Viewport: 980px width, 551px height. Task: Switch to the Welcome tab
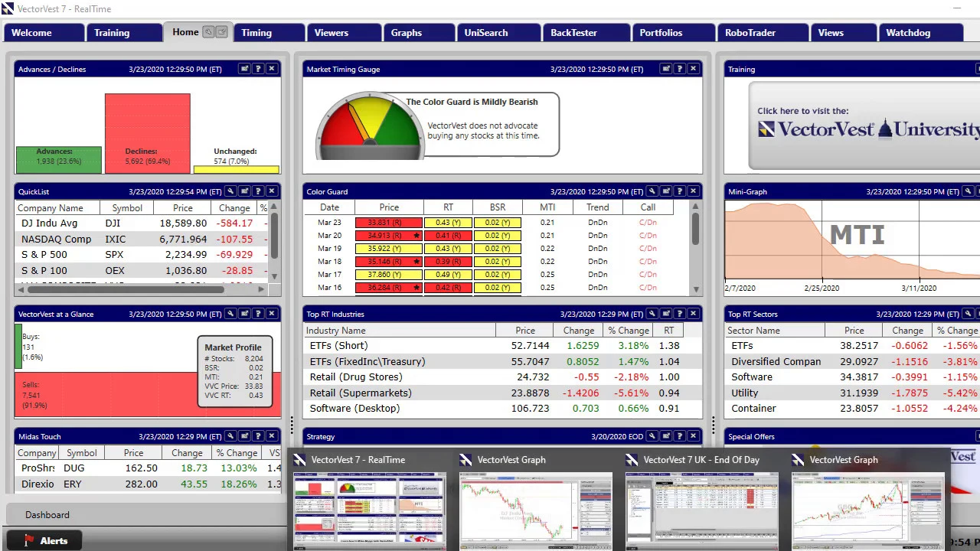[44, 33]
